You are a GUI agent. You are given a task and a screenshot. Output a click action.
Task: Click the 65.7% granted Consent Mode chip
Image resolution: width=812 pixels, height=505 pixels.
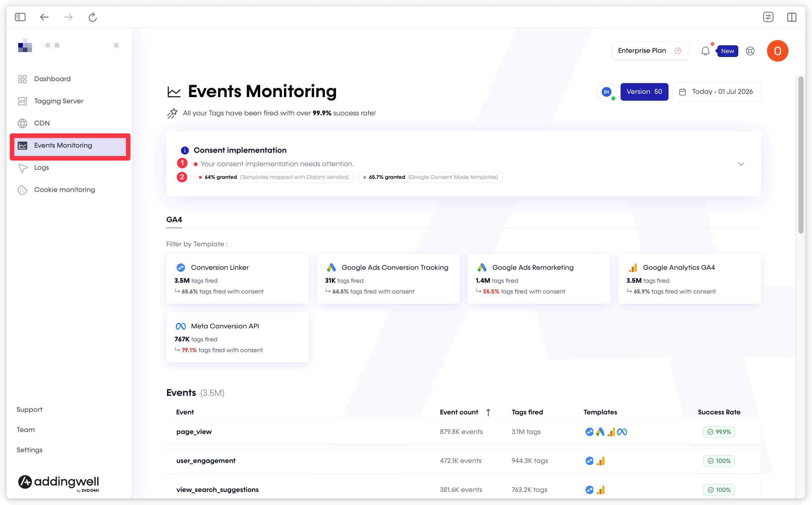[430, 177]
